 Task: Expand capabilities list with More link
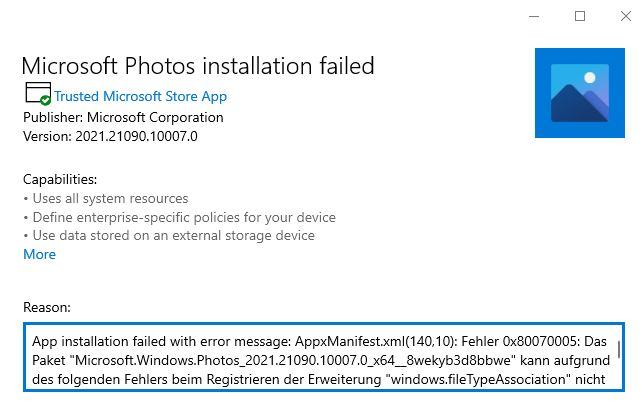click(39, 254)
